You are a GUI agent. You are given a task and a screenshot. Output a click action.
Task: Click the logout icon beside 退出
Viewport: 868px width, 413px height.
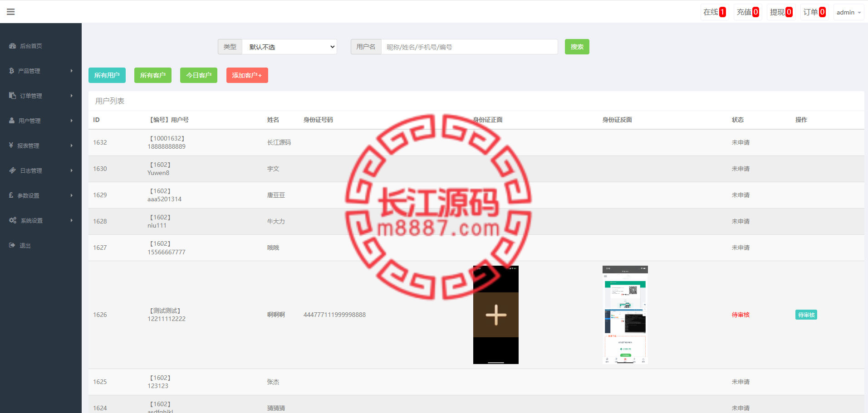click(x=12, y=245)
